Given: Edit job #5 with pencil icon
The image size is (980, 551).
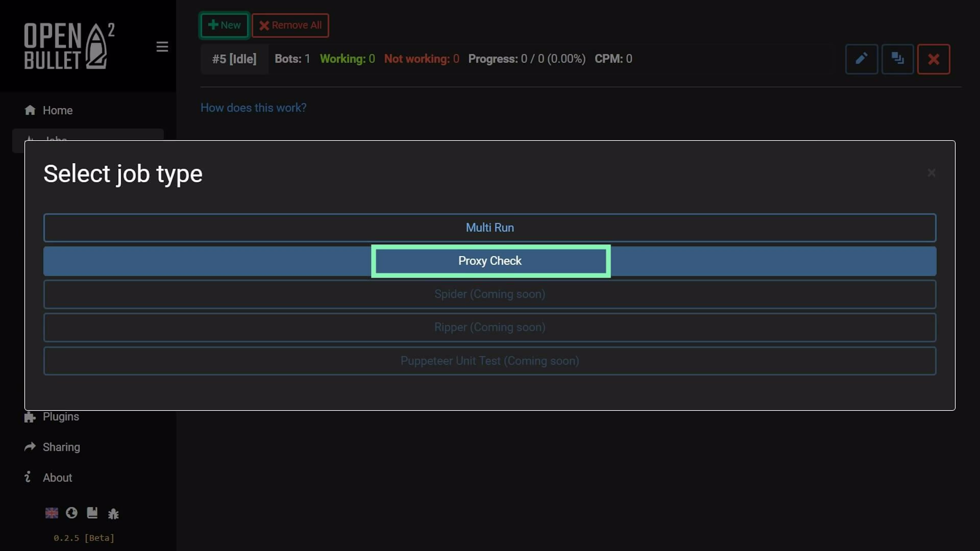Looking at the screenshot, I should click(861, 59).
